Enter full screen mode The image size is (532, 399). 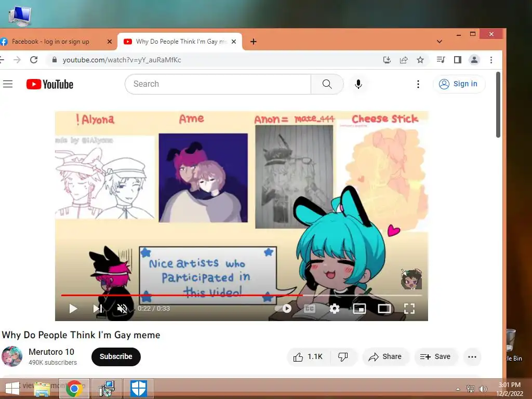point(409,309)
